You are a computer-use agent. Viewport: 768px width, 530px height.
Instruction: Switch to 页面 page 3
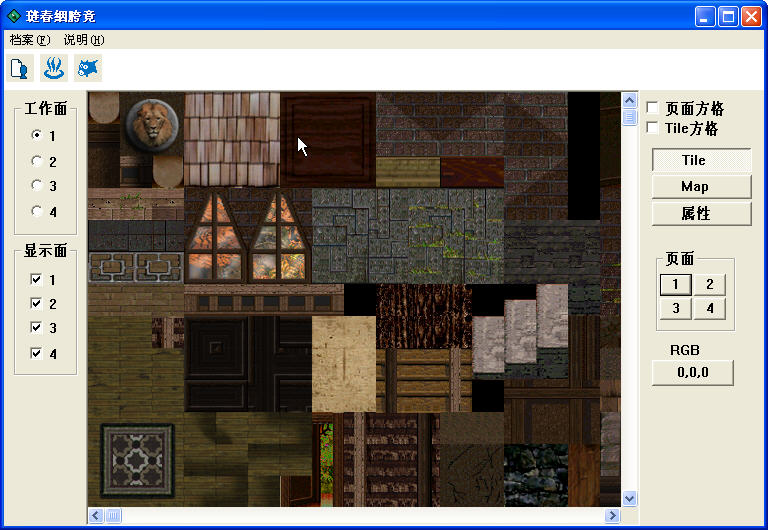[675, 309]
